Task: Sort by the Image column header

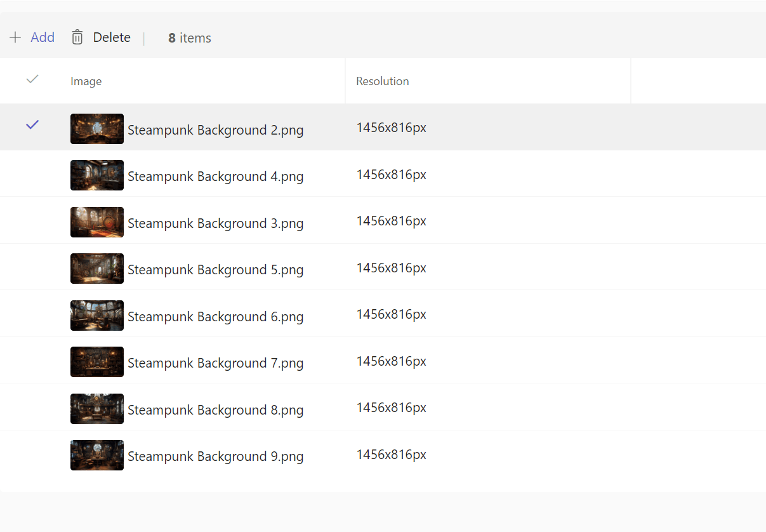Action: [x=86, y=81]
